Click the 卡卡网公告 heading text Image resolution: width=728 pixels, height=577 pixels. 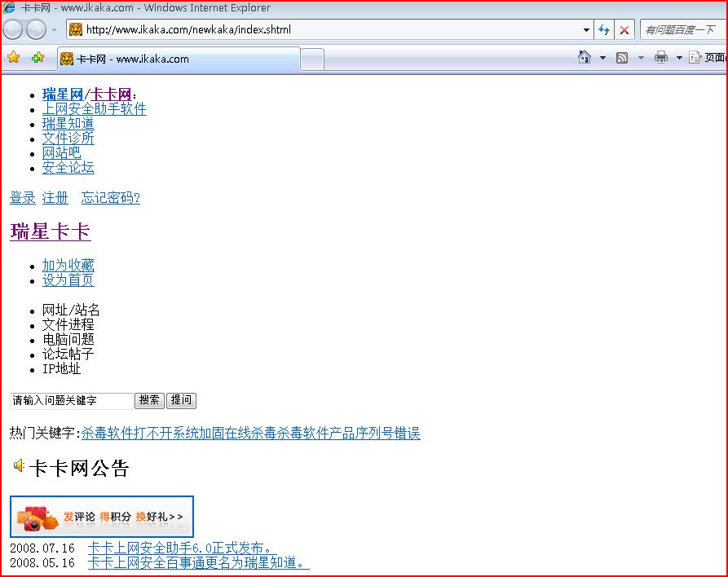pos(78,468)
